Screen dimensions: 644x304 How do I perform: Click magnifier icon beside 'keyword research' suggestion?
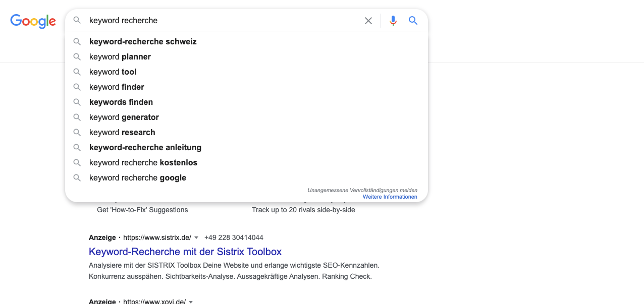tap(77, 133)
